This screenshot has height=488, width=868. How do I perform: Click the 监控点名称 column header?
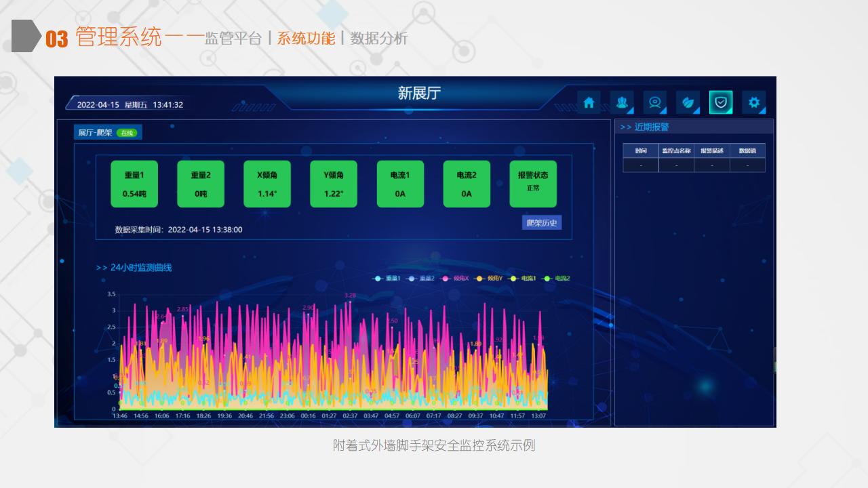tap(676, 151)
